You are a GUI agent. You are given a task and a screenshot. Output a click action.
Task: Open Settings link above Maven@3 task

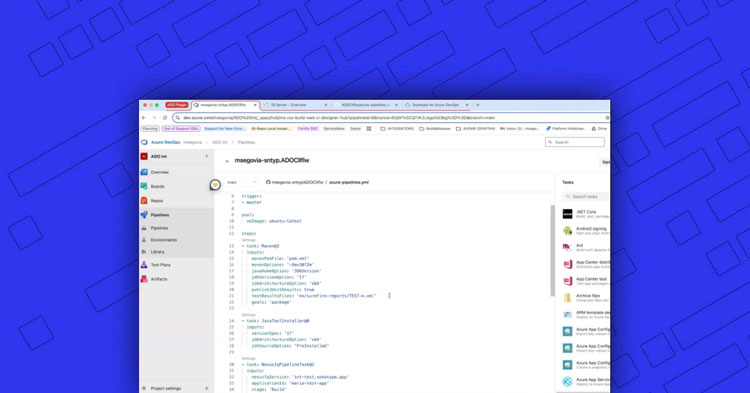(248, 240)
